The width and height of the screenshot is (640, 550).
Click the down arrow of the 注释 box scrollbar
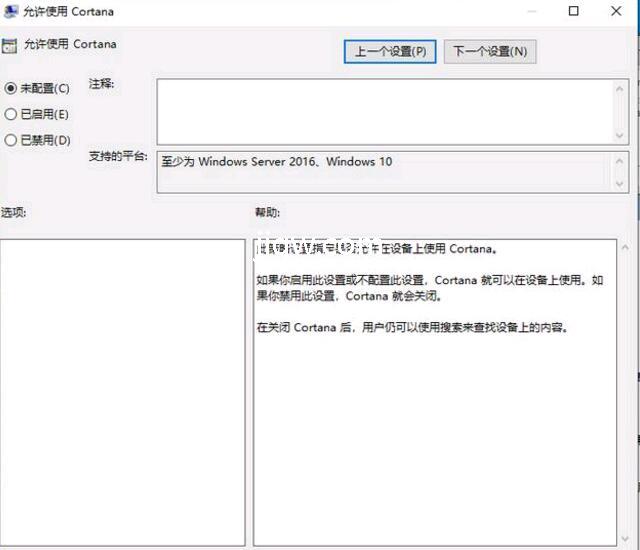(621, 135)
